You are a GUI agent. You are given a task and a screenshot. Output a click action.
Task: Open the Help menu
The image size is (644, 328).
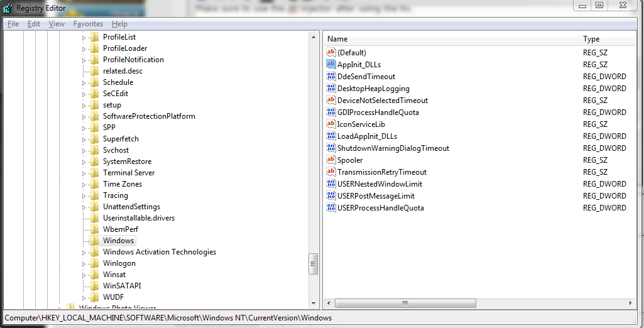click(x=119, y=24)
